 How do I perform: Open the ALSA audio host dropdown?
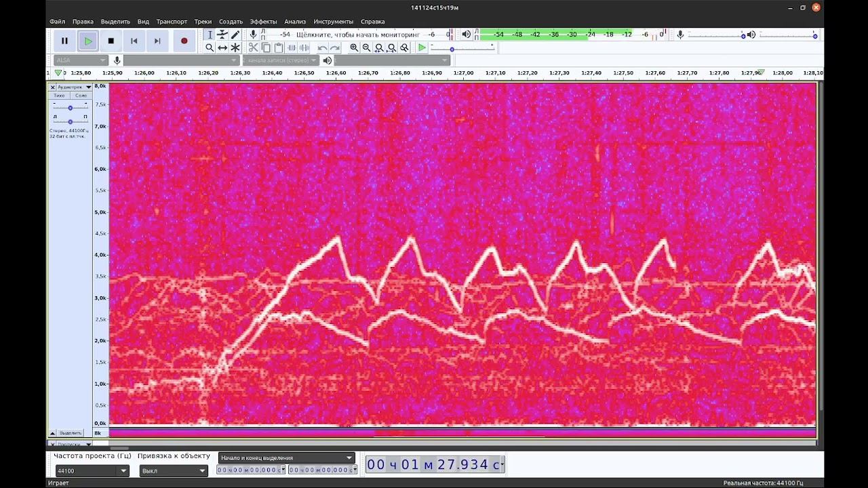point(81,60)
